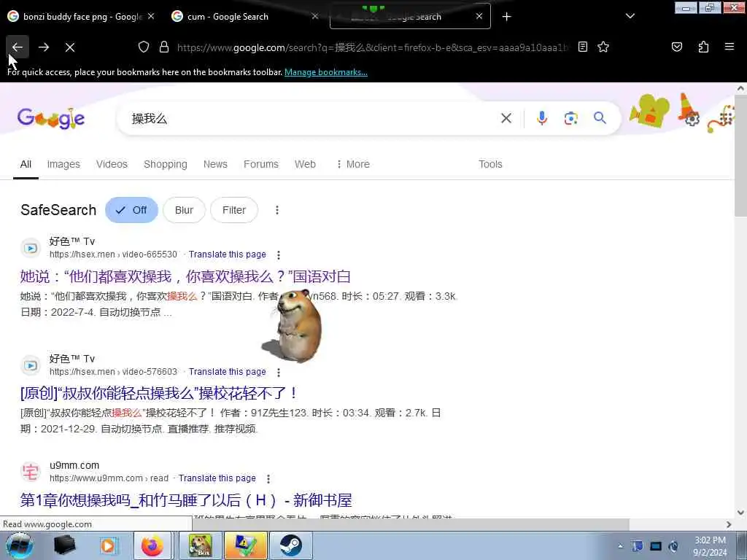Translate the hsex.men video-576603 page
747x560 pixels.
pyautogui.click(x=228, y=371)
